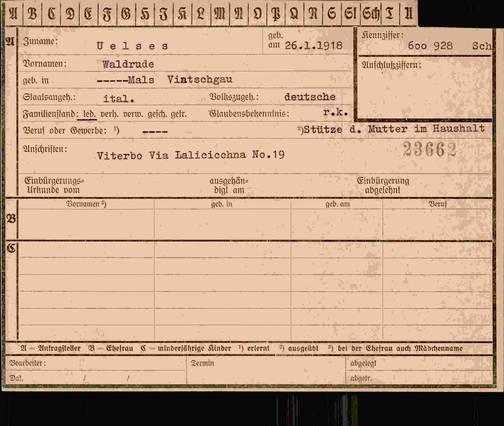This screenshot has height=426, width=504.
Task: Click the 'Vornamen 3)' column header
Action: click(86, 204)
